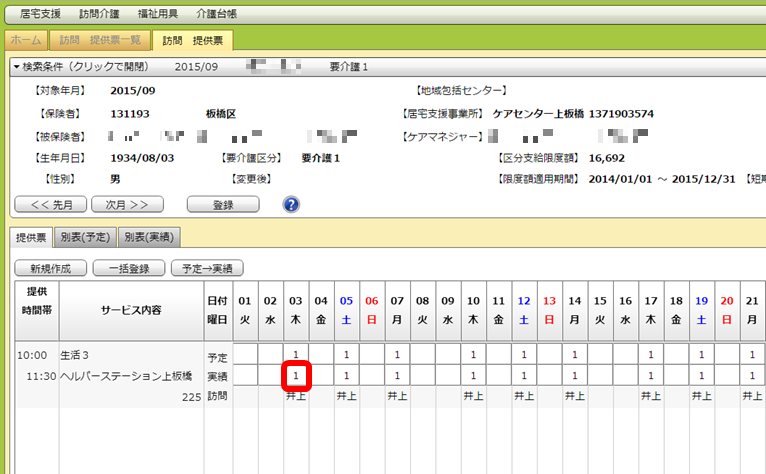Click the blue help question mark icon
Viewport: 766px width, 474px height.
pyautogui.click(x=291, y=204)
